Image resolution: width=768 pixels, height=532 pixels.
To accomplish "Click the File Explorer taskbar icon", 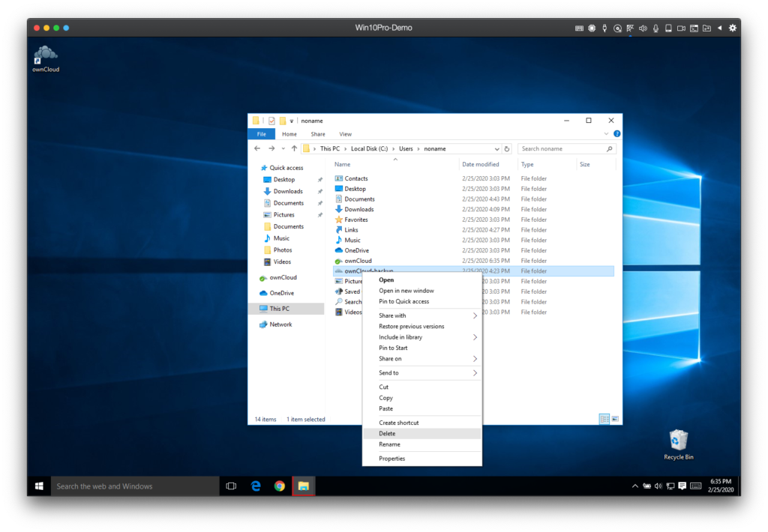I will coord(304,486).
